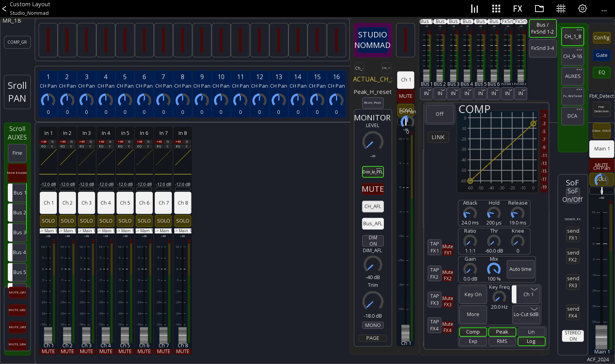Screen dimensions: 615x364
Task: Click the Auto time button
Action: point(520,269)
